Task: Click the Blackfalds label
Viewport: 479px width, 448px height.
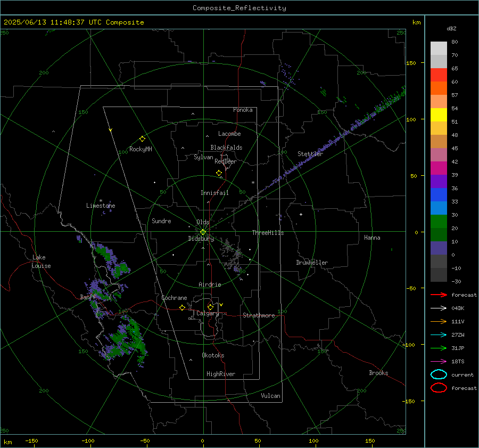Action: point(226,148)
